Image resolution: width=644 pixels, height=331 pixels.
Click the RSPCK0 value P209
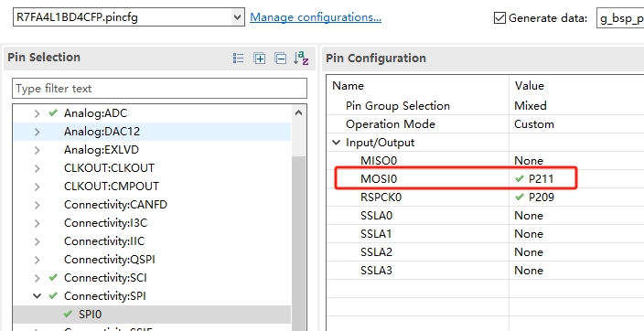coord(542,198)
